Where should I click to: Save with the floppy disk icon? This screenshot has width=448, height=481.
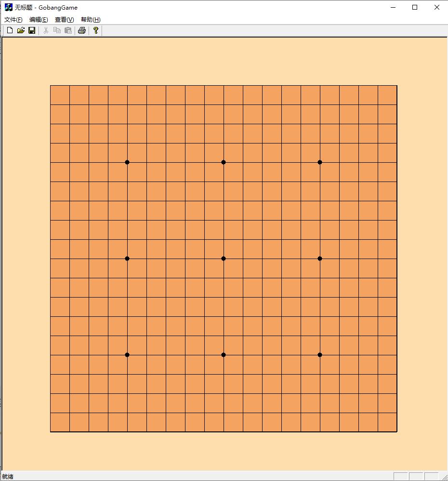(32, 30)
